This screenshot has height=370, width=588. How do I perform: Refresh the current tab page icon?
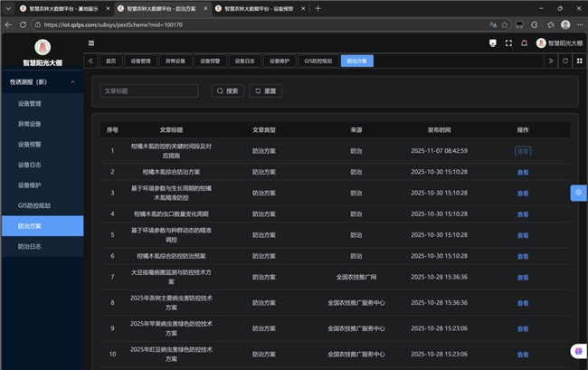[x=566, y=61]
